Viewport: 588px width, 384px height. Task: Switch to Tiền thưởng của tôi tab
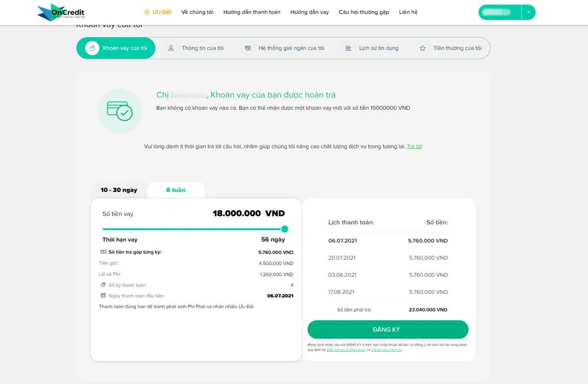[x=449, y=48]
